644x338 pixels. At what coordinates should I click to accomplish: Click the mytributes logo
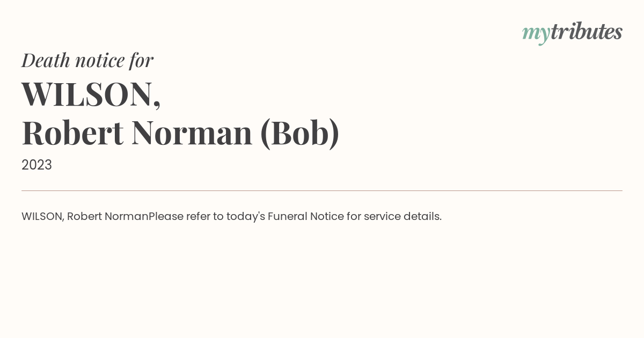572,33
